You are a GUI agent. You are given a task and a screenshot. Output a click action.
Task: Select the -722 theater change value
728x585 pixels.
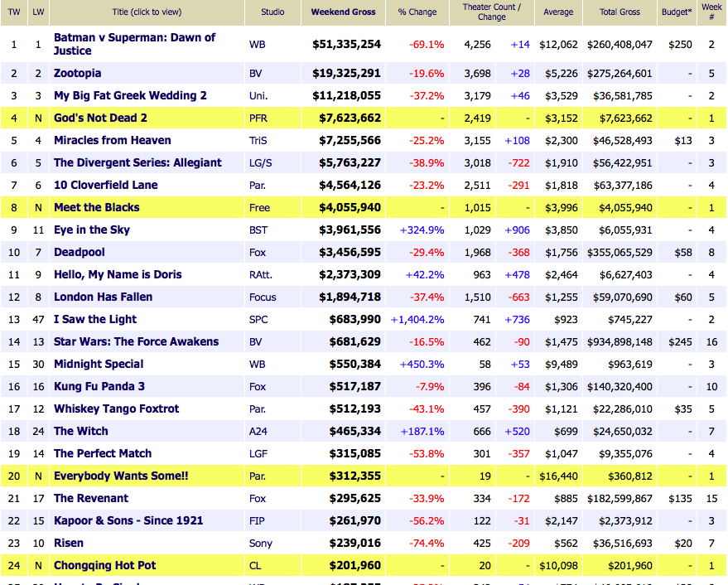[x=518, y=163]
